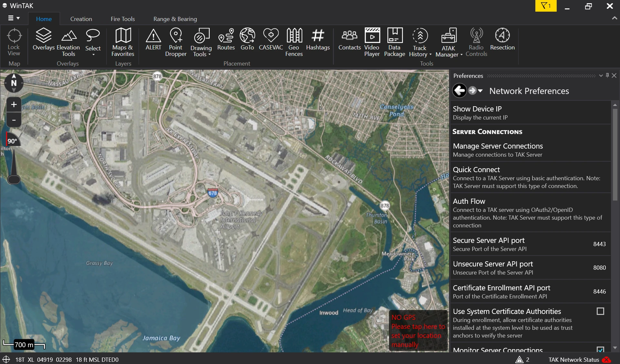Screen dimensions: 620x364
Task: Open the Resection tool
Action: pos(502,39)
